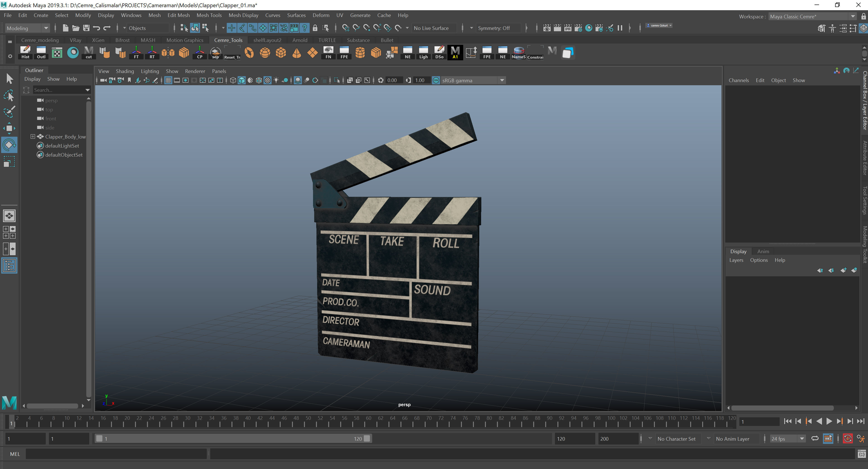868x469 pixels.
Task: Click the pause Viewport 2.0 icon
Action: [x=620, y=28]
